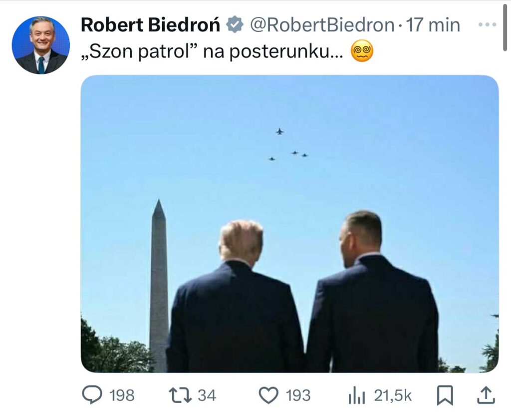Click the repost arrows icon
Screen dimensions: 511x420
(180, 395)
